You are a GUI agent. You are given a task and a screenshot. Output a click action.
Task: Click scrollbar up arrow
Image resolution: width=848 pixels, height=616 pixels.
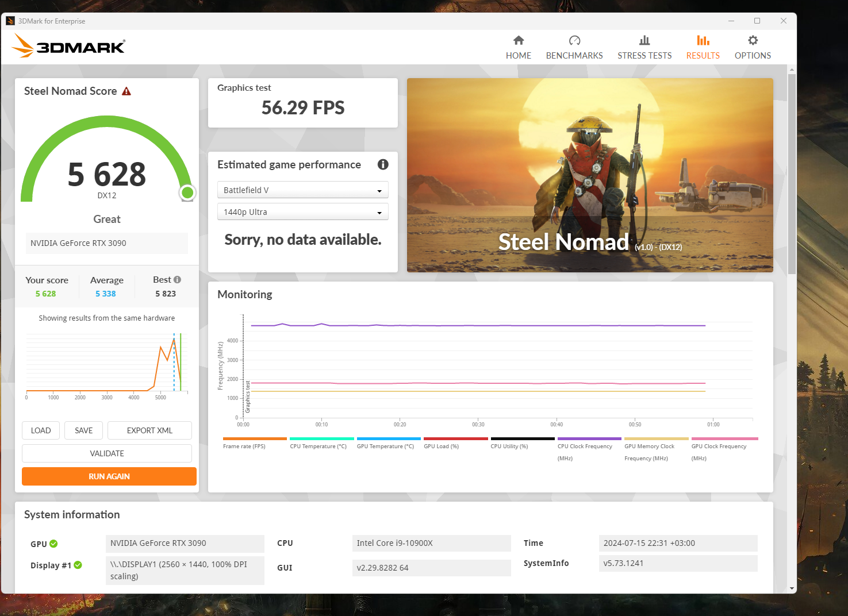point(792,69)
